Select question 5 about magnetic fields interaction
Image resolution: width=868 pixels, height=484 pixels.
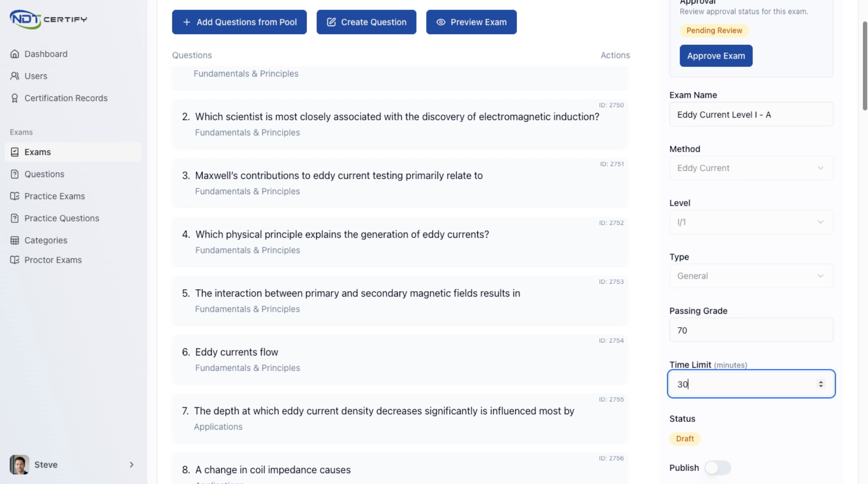click(x=400, y=301)
